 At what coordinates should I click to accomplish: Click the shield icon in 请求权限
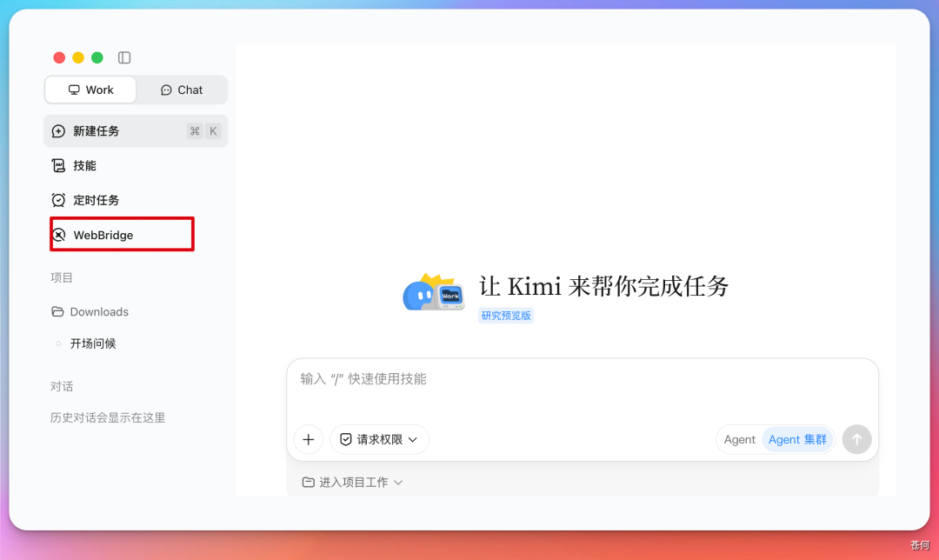click(345, 440)
